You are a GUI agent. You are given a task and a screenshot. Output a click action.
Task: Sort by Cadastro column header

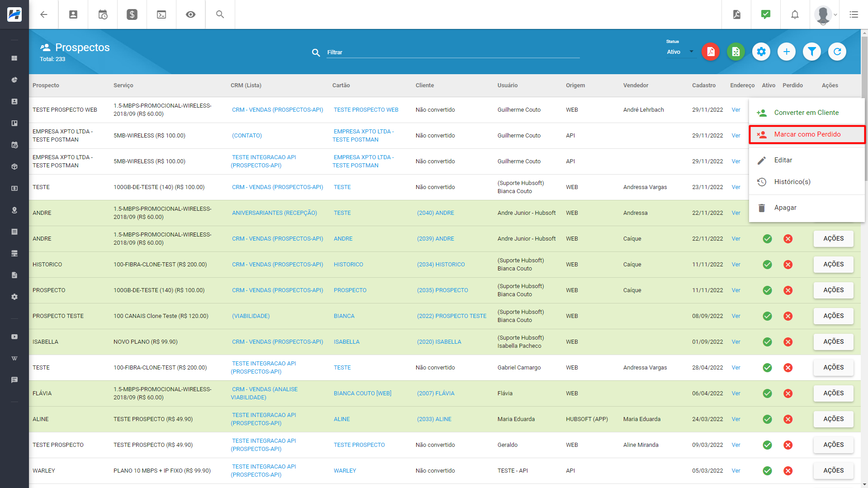click(703, 85)
